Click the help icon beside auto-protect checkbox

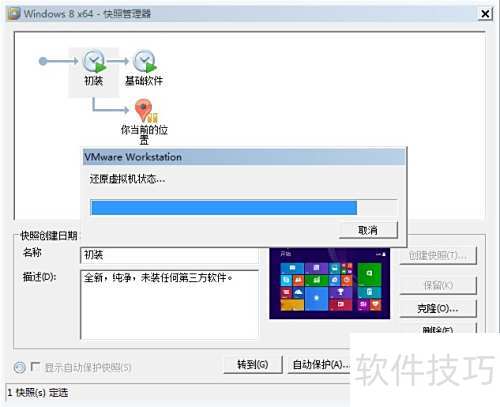coord(20,367)
